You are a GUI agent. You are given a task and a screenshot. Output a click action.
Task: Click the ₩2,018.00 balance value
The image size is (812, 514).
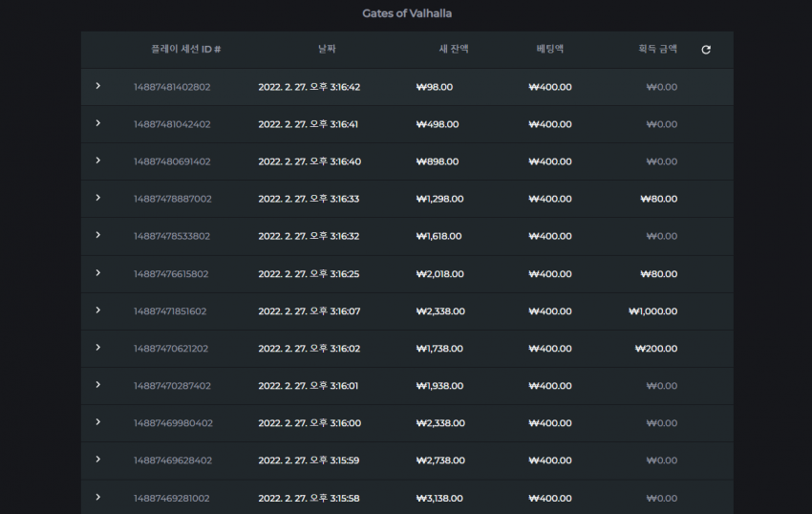(x=440, y=274)
